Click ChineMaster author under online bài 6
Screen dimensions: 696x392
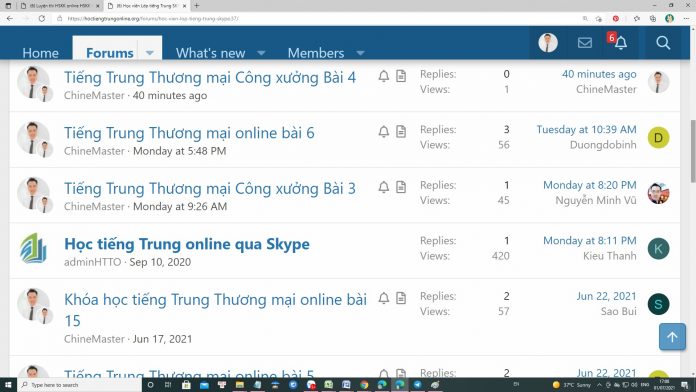click(x=94, y=151)
